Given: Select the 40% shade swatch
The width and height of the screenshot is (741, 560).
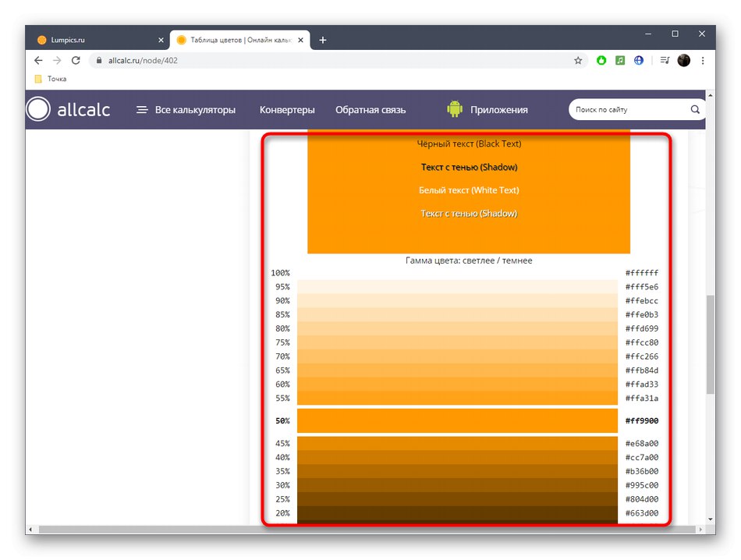Looking at the screenshot, I should point(457,458).
